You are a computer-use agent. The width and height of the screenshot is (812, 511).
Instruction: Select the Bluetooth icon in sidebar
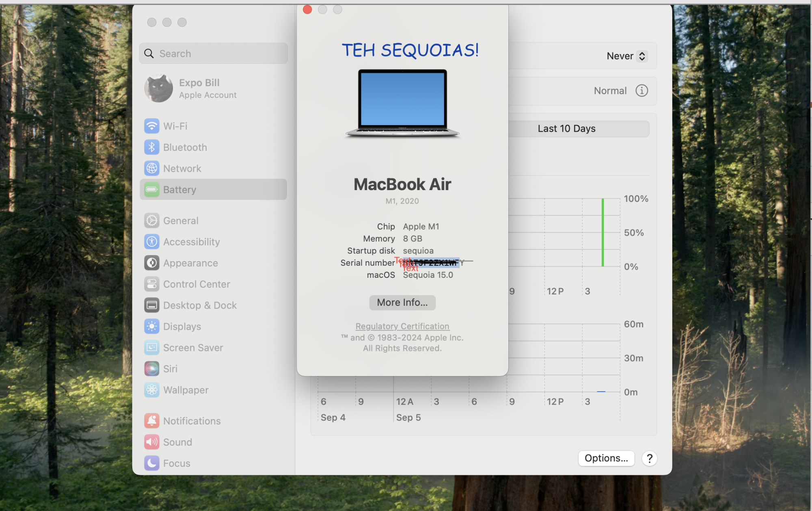pos(151,147)
